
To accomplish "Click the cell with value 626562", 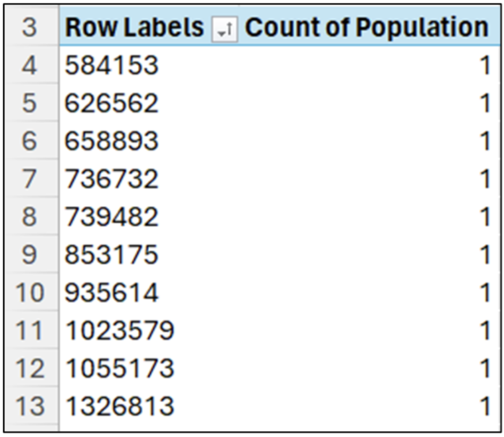I will [x=112, y=104].
